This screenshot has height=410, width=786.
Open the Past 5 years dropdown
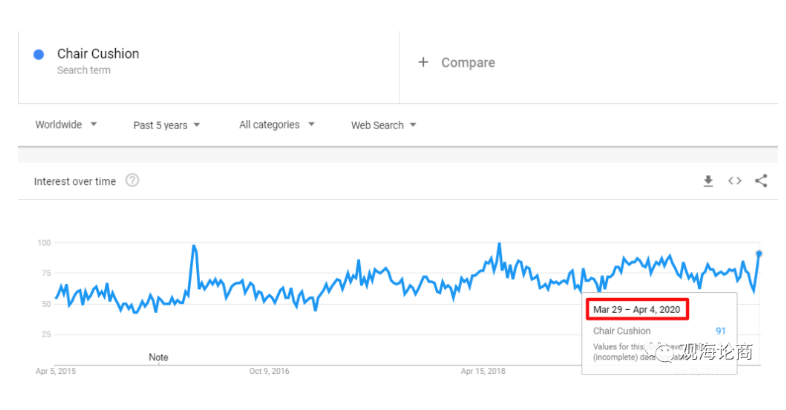tap(166, 125)
